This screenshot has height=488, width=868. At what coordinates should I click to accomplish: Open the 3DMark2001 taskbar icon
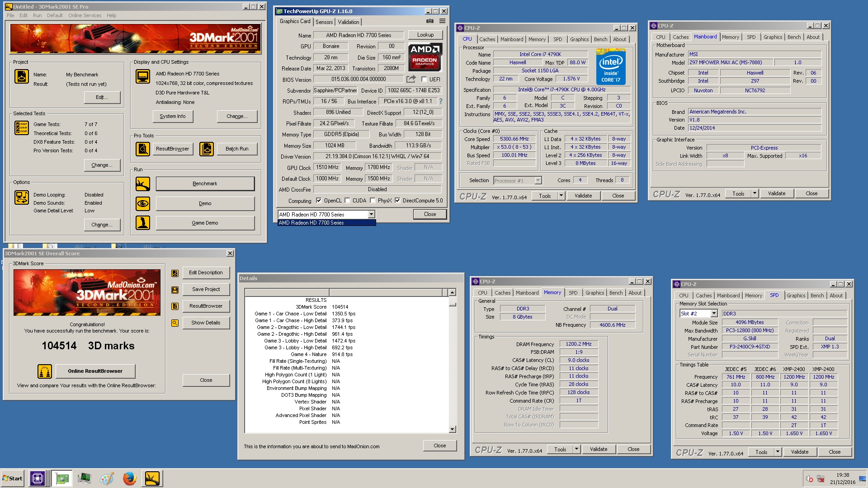click(x=152, y=479)
